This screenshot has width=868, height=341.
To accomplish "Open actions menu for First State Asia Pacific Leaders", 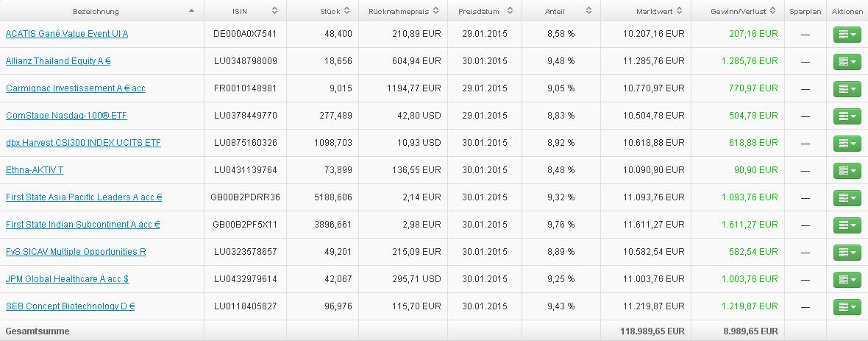I will (x=847, y=198).
